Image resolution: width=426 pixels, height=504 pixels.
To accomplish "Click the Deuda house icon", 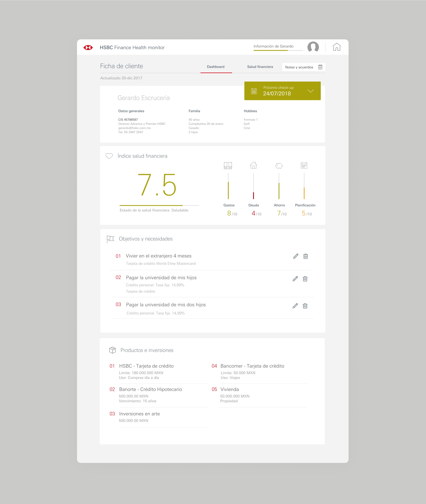I will coord(253,165).
